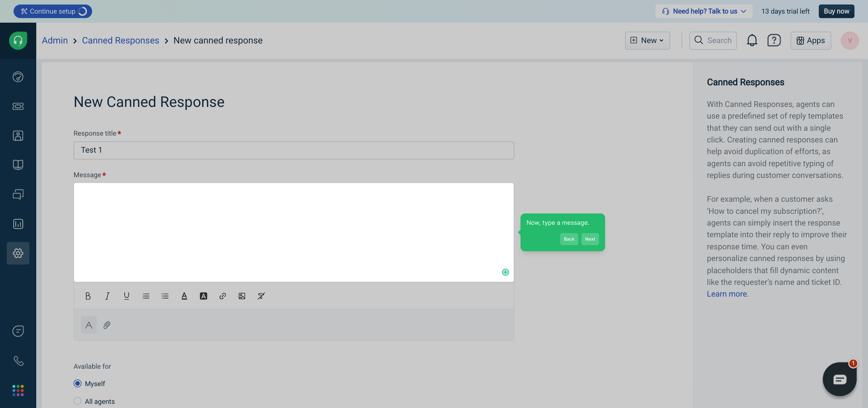Go to Canned Responses breadcrumb
The image size is (868, 408).
(120, 40)
